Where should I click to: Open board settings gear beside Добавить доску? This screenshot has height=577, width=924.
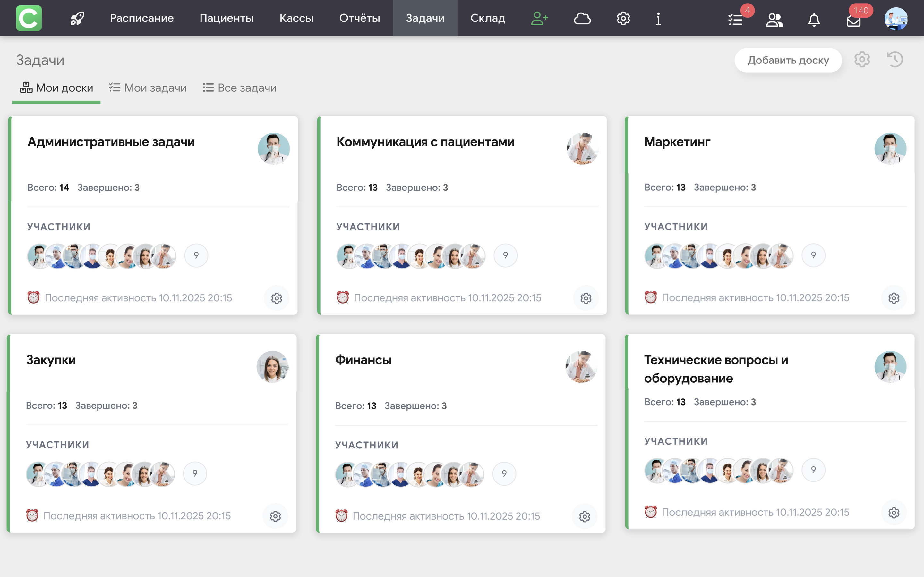[862, 60]
